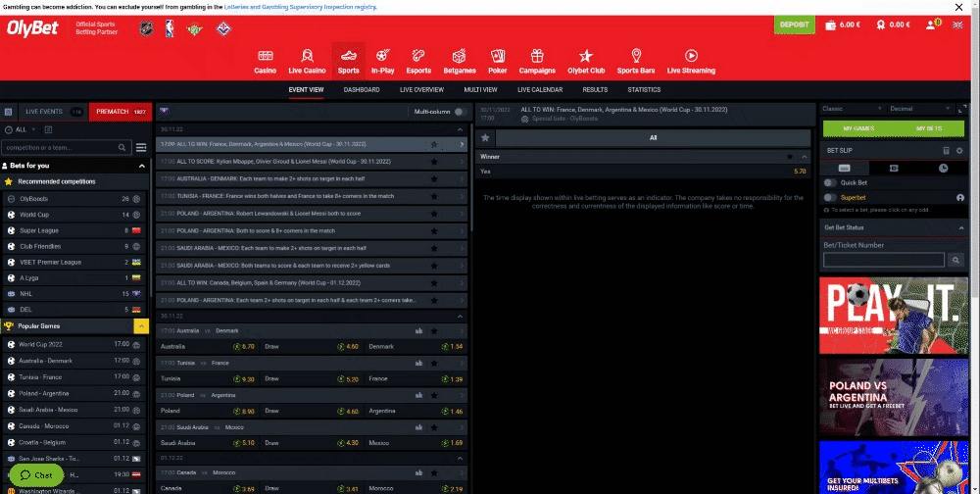Enable the Superbet switch

pos(830,198)
